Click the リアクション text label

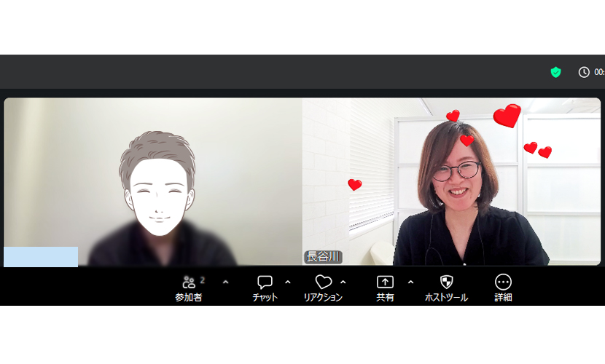(323, 298)
